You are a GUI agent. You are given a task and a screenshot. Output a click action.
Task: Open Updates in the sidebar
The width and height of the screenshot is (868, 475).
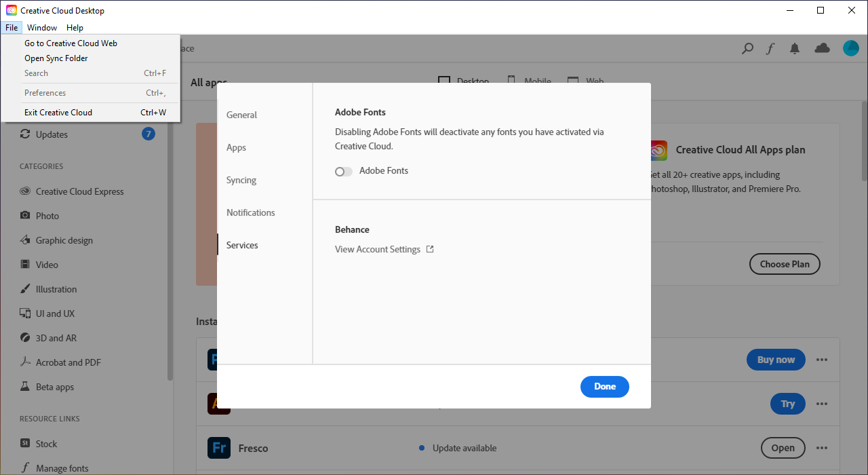52,134
